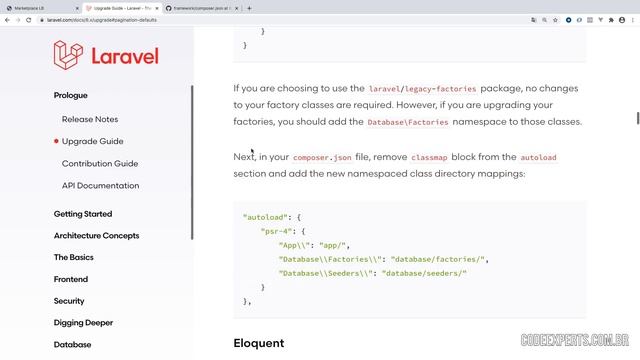This screenshot has height=360, width=640.
Task: Open the Y-shaped extension icon
Action: pos(600,20)
